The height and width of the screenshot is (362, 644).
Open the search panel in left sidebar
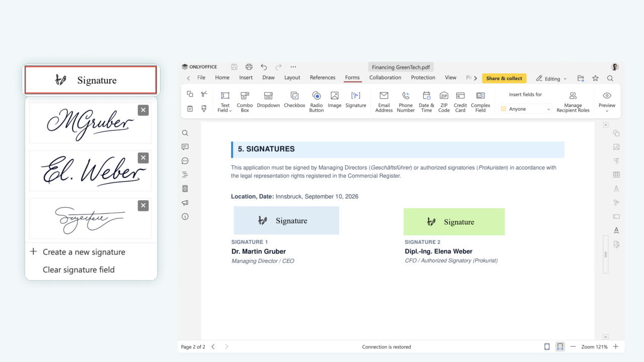[185, 133]
